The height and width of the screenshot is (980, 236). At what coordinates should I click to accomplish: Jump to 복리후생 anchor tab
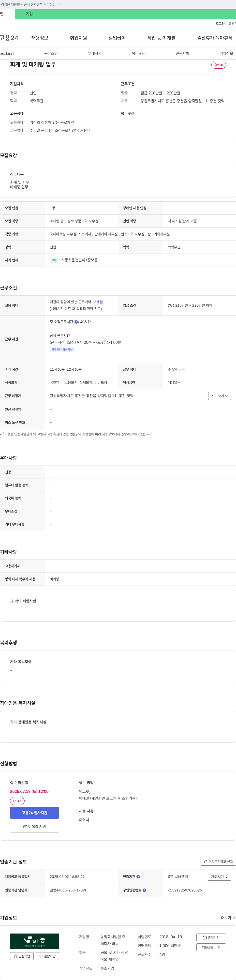coord(139,54)
